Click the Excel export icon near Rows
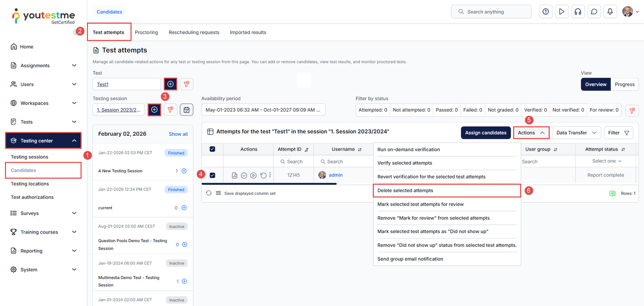This screenshot has height=306, width=644. [x=612, y=194]
